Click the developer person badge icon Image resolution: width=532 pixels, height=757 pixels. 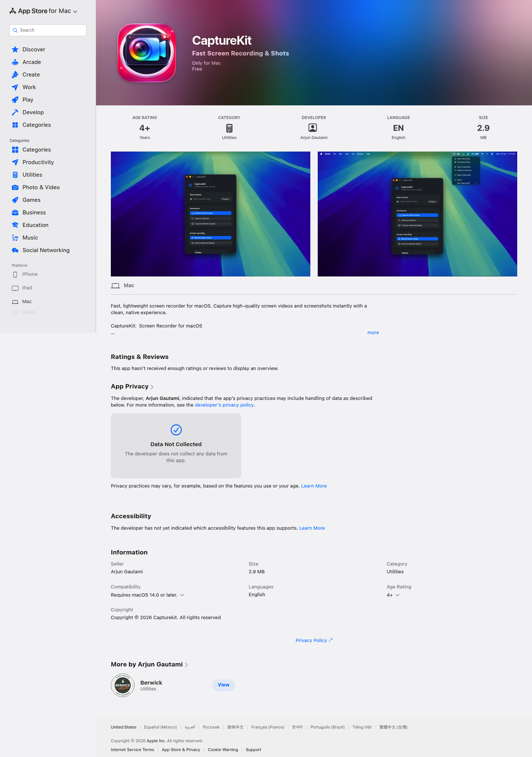[x=313, y=128]
